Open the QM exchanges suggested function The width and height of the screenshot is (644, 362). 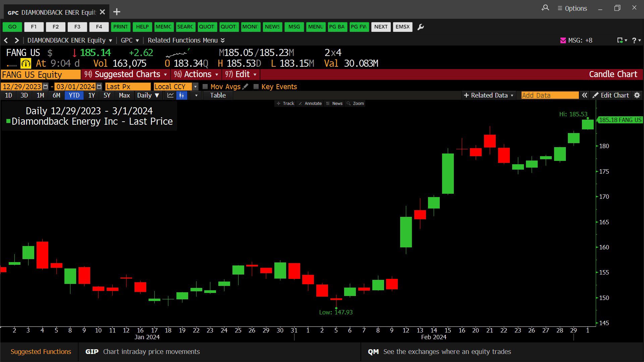[502, 352]
